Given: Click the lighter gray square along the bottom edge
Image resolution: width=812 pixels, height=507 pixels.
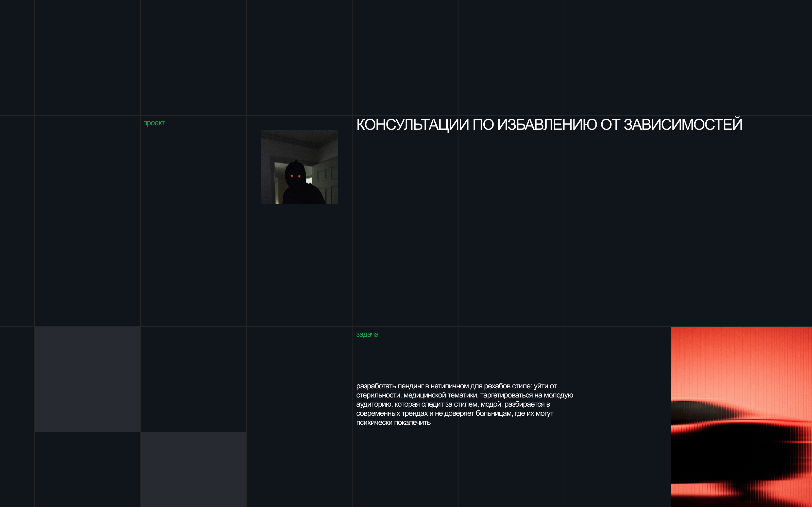Looking at the screenshot, I should pos(193,469).
